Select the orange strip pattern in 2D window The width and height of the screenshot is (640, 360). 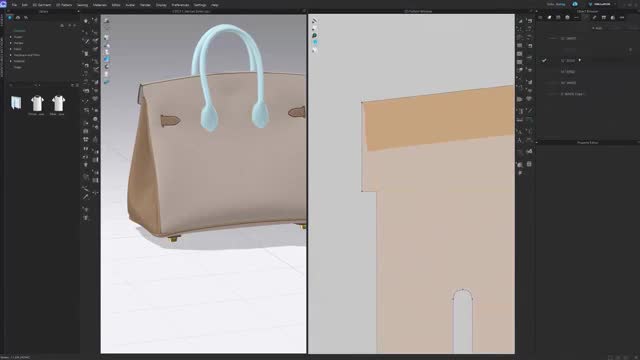tap(439, 118)
